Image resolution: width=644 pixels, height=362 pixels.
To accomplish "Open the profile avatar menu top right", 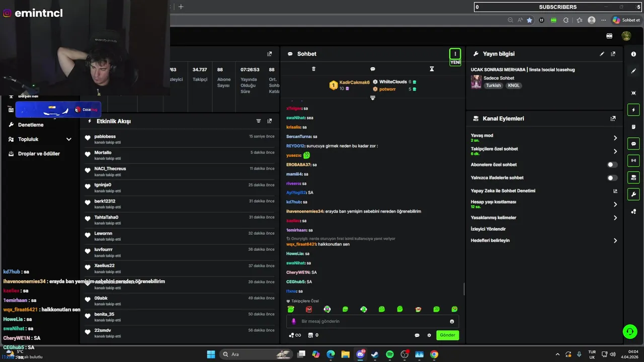I will click(626, 36).
